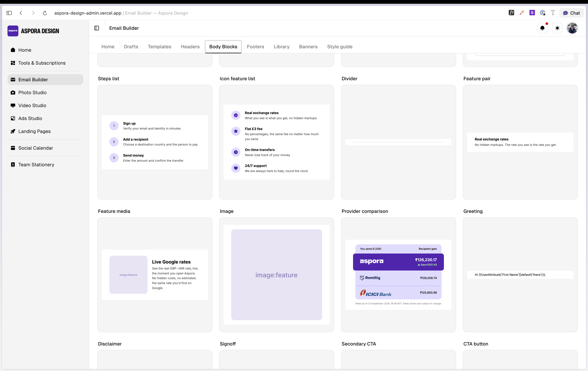Select the Feature media block card
This screenshot has width=588, height=371.
(x=155, y=275)
